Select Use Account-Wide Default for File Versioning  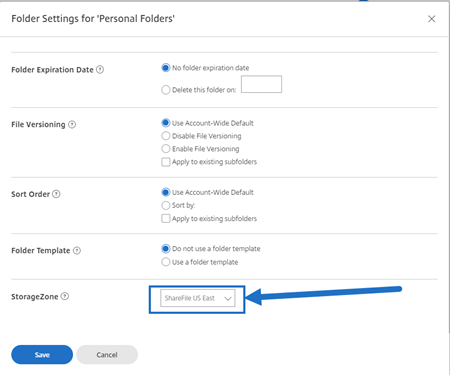click(166, 123)
